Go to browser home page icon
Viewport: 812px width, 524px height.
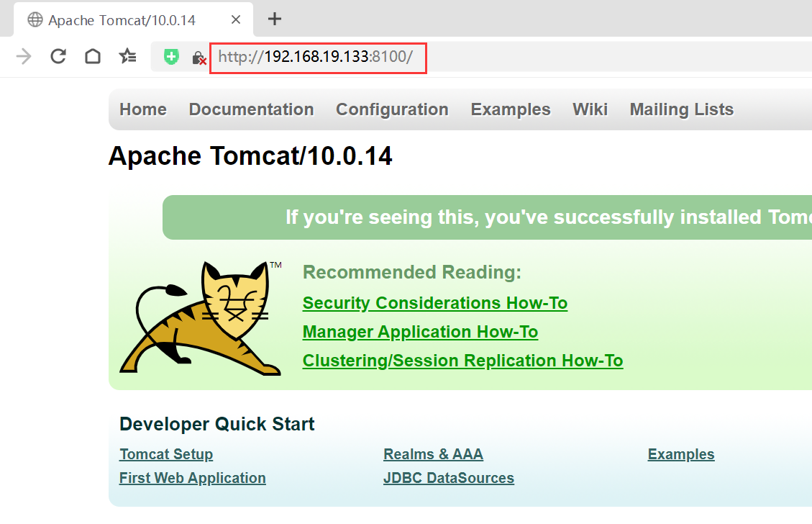[93, 56]
